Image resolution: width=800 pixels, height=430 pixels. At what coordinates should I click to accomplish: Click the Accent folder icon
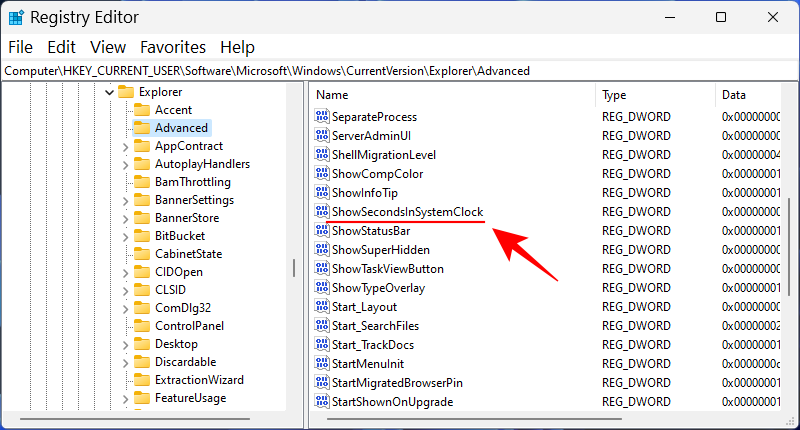141,110
